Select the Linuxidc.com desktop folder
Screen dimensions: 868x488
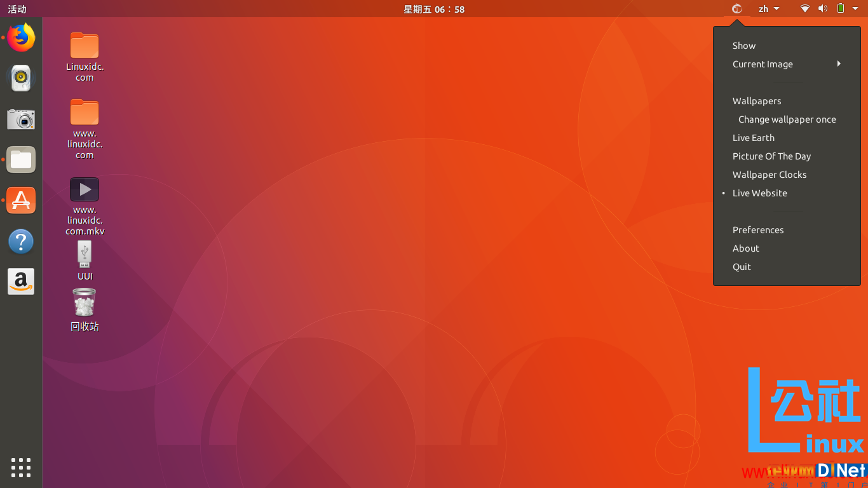point(85,57)
